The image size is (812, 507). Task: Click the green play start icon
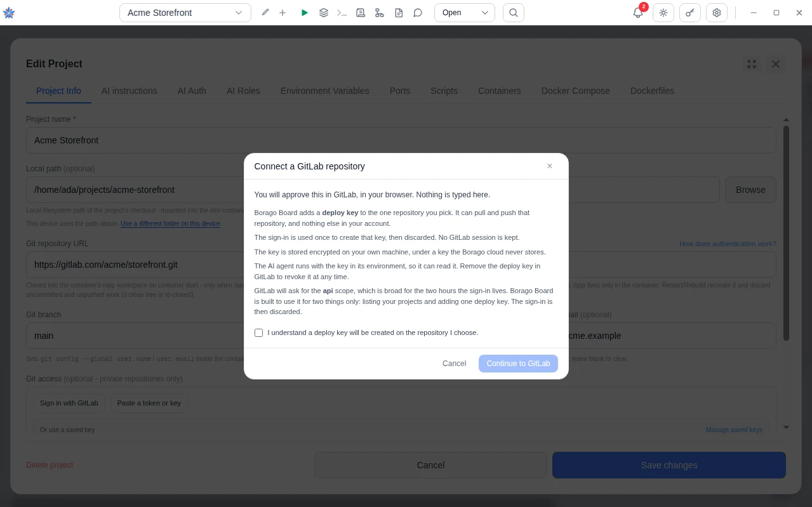click(305, 13)
